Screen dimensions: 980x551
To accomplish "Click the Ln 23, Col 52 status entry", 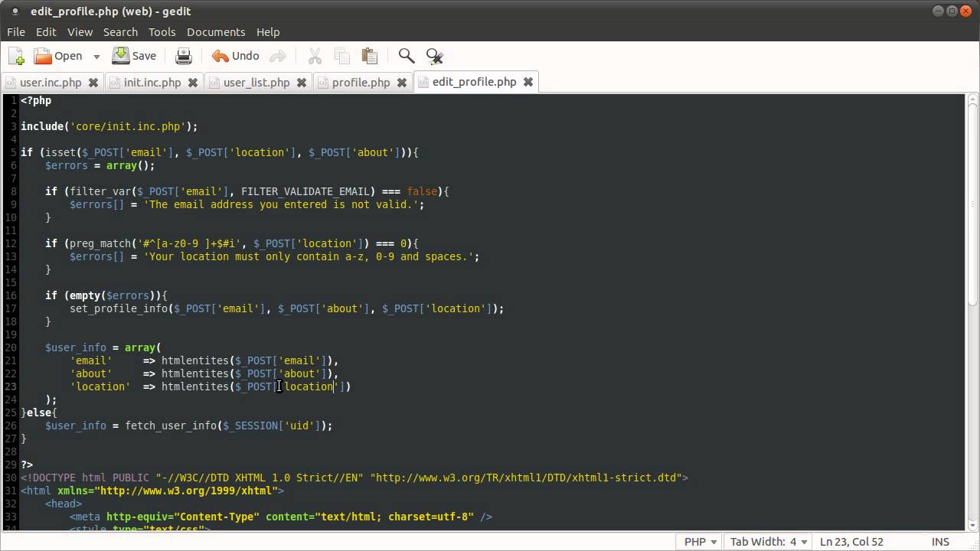I will (x=851, y=541).
